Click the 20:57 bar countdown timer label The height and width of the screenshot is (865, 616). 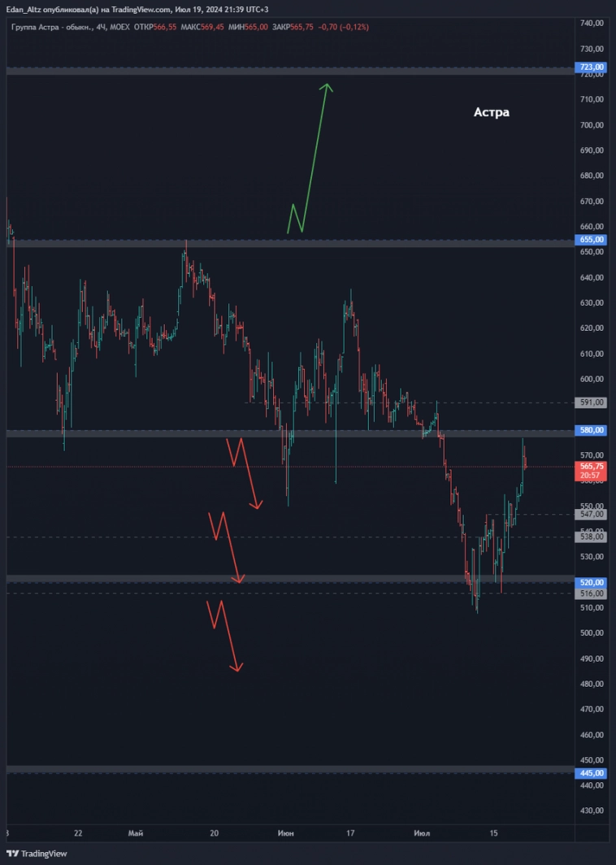pyautogui.click(x=592, y=476)
